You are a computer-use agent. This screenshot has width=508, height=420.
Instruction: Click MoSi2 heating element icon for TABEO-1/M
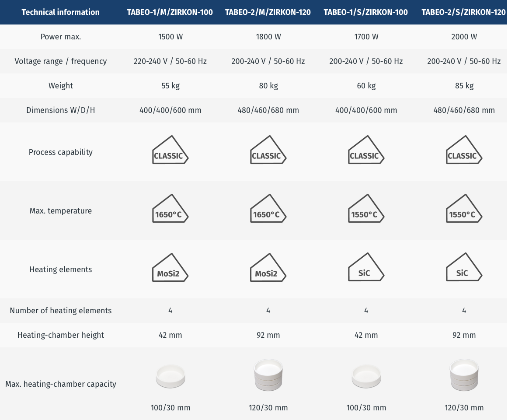pyautogui.click(x=170, y=269)
